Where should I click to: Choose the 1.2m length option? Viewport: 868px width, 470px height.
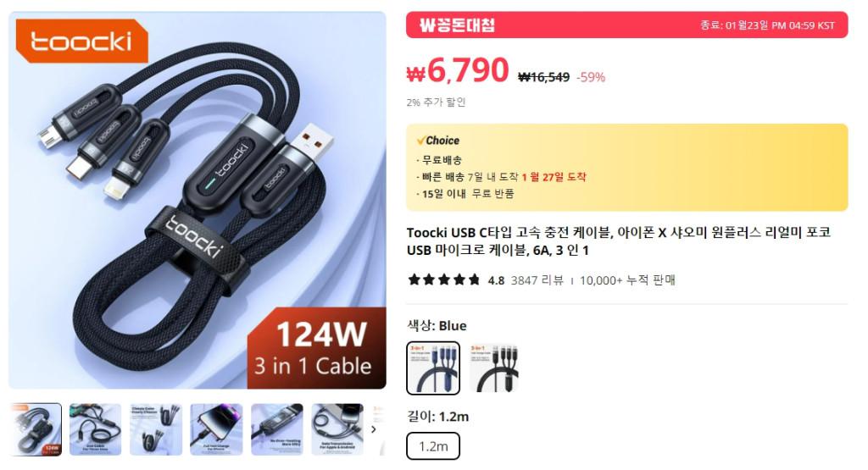[x=433, y=446]
